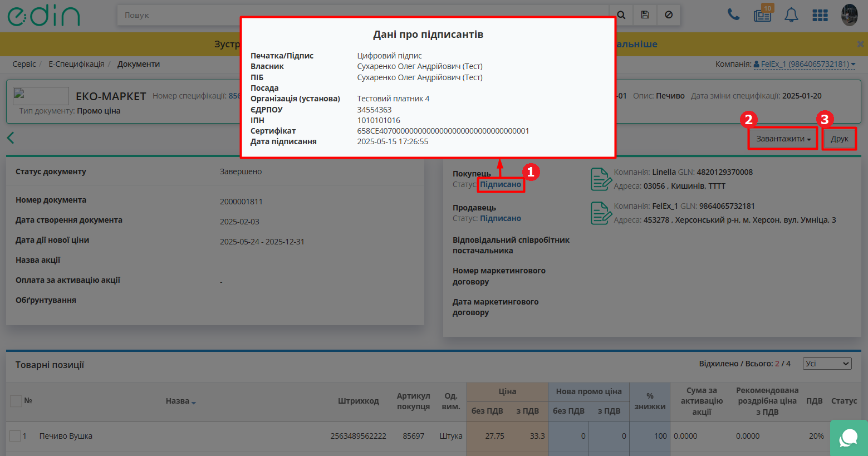Click the Штрихкод column header
868x456 pixels.
358,401
